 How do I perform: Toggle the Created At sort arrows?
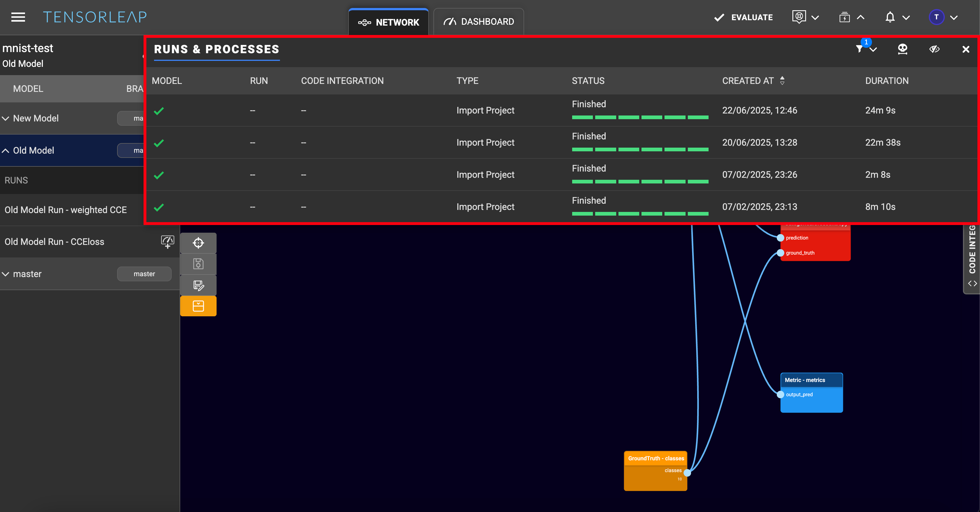782,80
